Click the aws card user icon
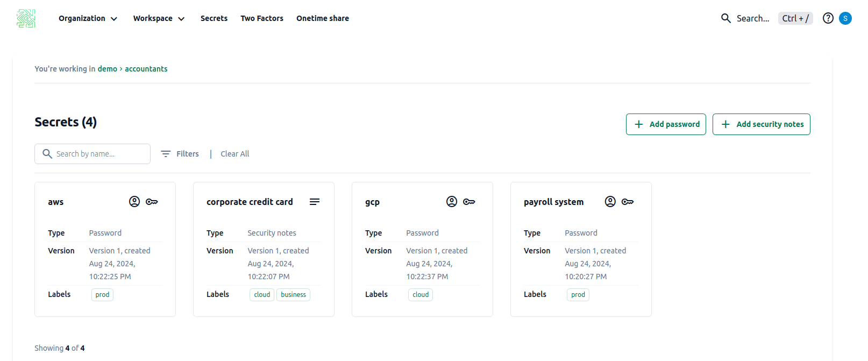Viewport: 868px width, 361px height. tap(134, 202)
